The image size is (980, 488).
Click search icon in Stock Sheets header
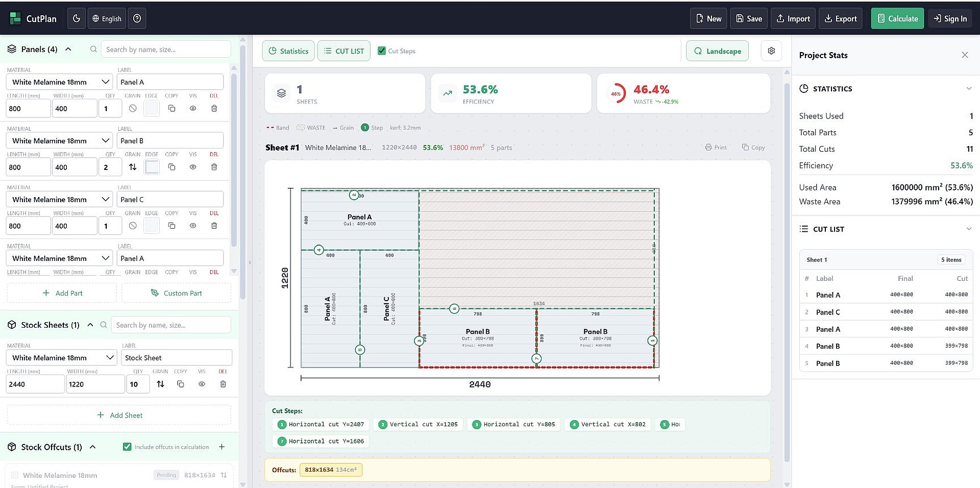(x=104, y=325)
